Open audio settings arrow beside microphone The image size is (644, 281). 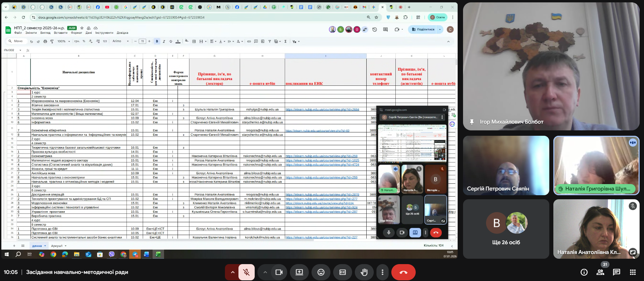point(233,272)
